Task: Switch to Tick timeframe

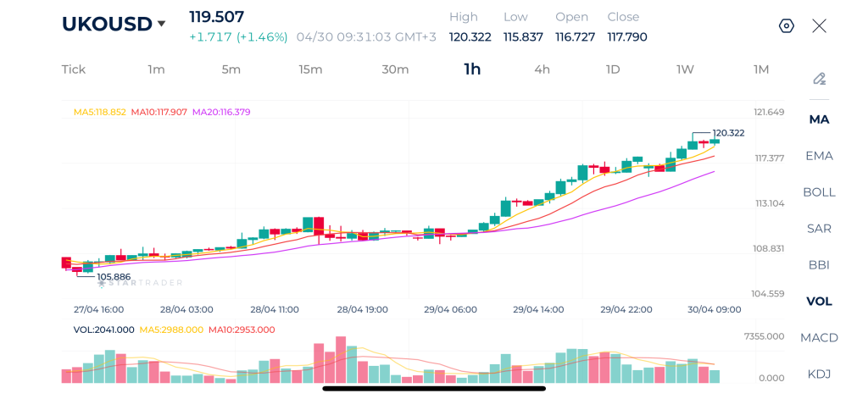Action: point(74,69)
